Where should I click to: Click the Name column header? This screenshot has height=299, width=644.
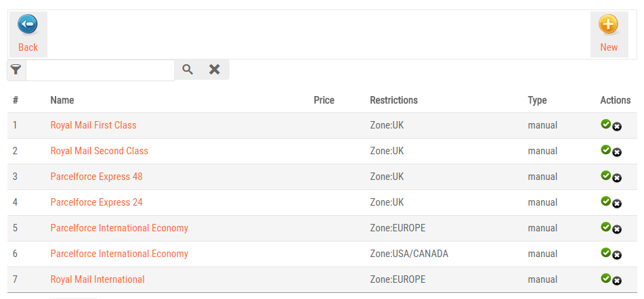point(62,100)
